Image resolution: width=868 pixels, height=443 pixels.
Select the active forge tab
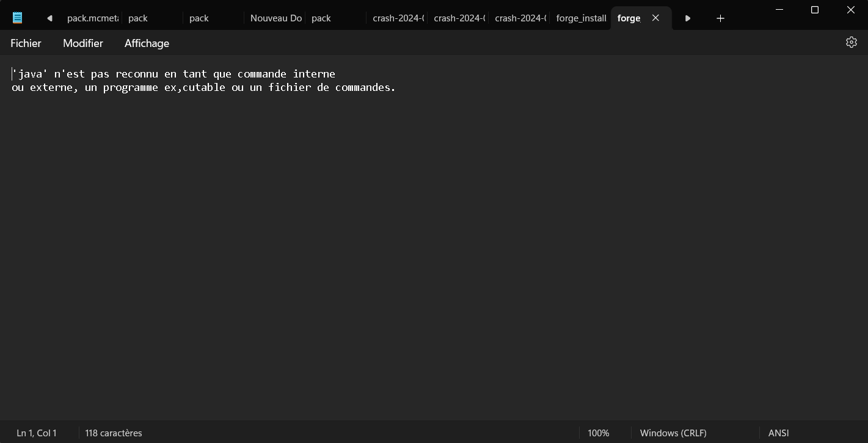tap(629, 18)
